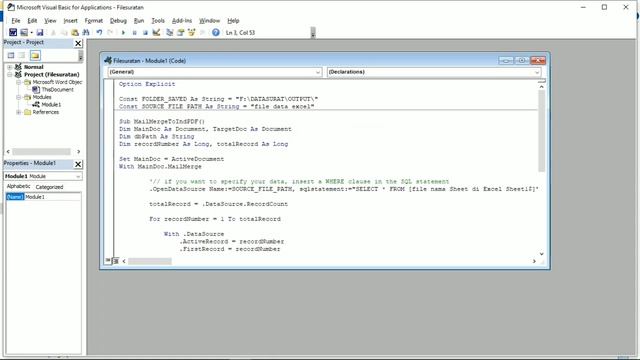Switch to Procedure View at code window bottom
This screenshot has width=640, height=360.
tap(108, 260)
